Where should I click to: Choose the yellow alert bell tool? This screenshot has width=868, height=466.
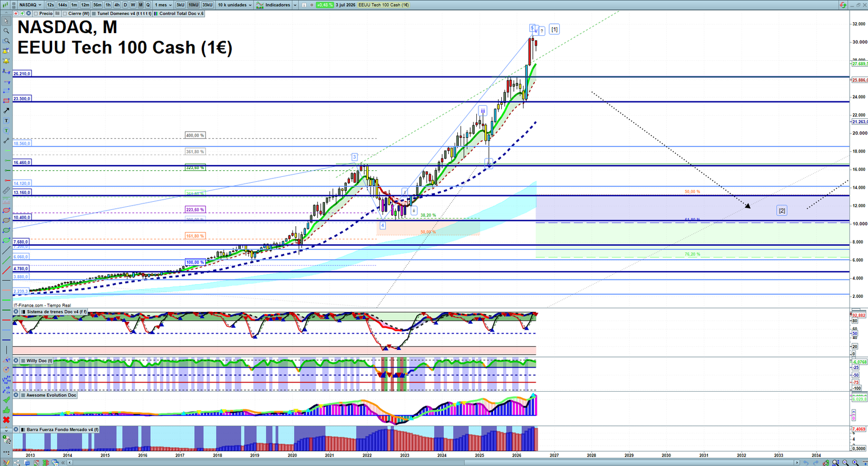click(7, 61)
